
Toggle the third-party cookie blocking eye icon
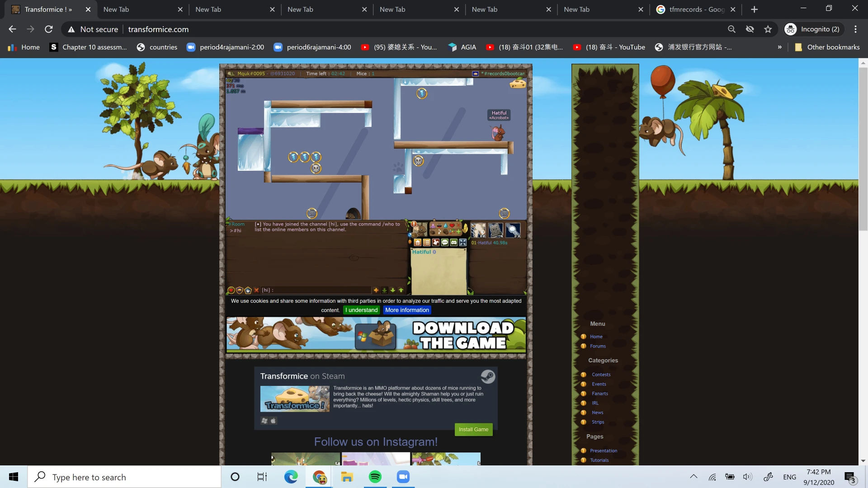coord(750,29)
